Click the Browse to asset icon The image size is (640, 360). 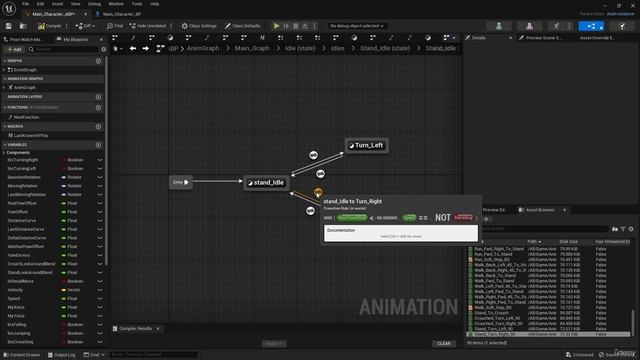pos(23,26)
